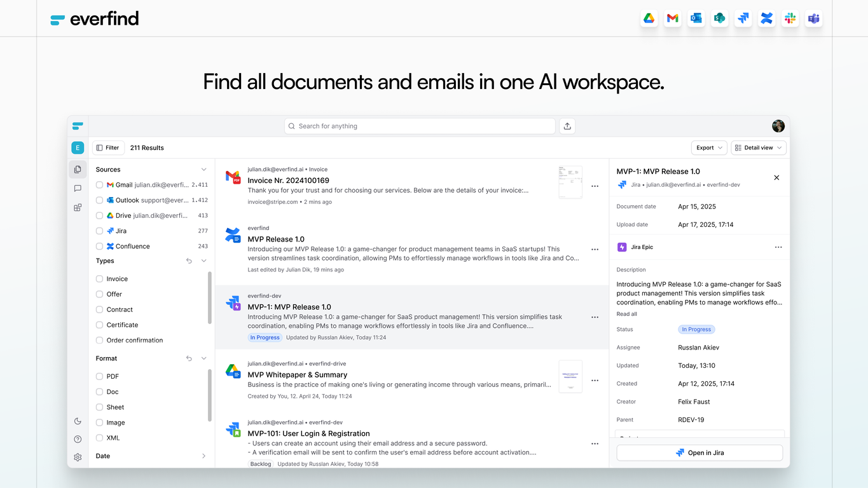Open Settings via the gear icon
Screen dimensions: 868x488
[x=77, y=457]
